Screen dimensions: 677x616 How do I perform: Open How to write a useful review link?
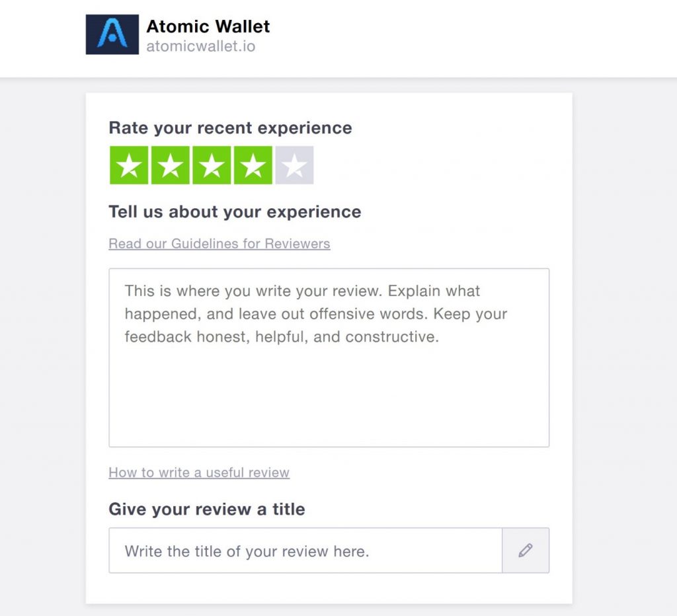click(x=199, y=473)
